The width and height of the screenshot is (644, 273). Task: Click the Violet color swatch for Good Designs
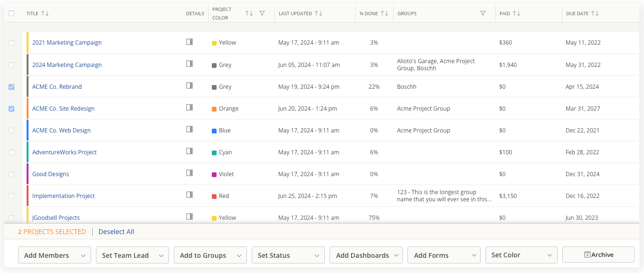pyautogui.click(x=214, y=174)
